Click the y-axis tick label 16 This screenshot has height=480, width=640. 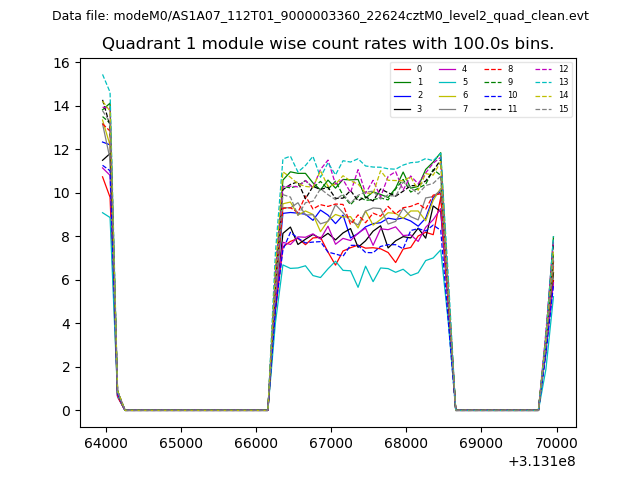[61, 63]
